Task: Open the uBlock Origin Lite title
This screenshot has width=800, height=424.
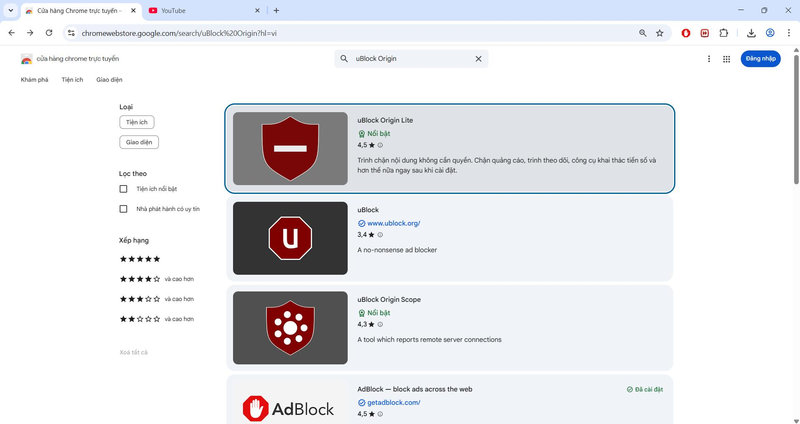Action: pos(385,120)
